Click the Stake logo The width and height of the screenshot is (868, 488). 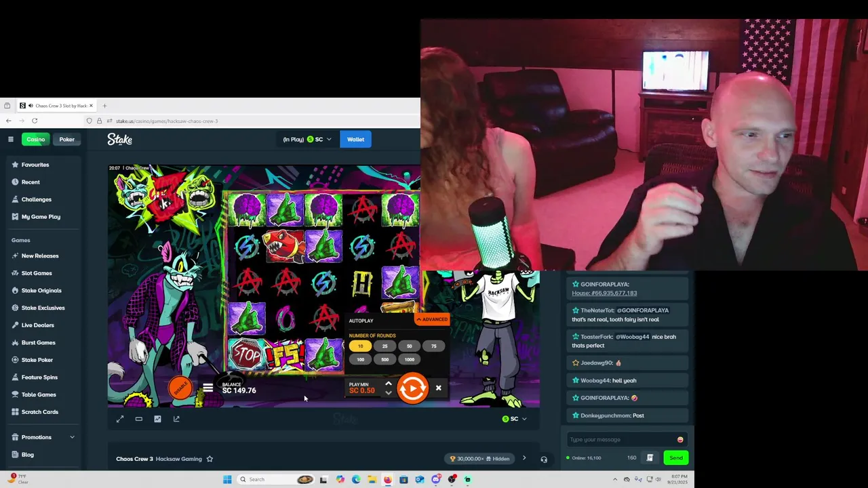(x=119, y=140)
